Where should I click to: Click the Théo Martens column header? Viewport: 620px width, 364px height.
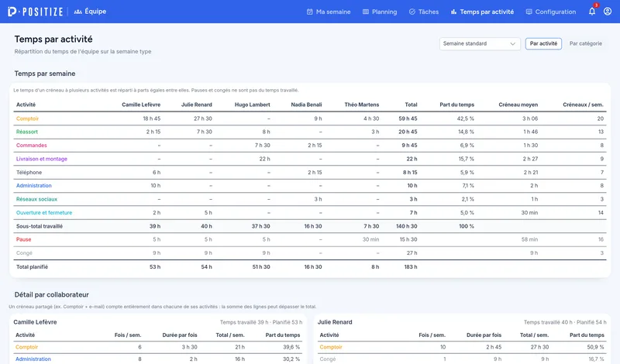(361, 105)
